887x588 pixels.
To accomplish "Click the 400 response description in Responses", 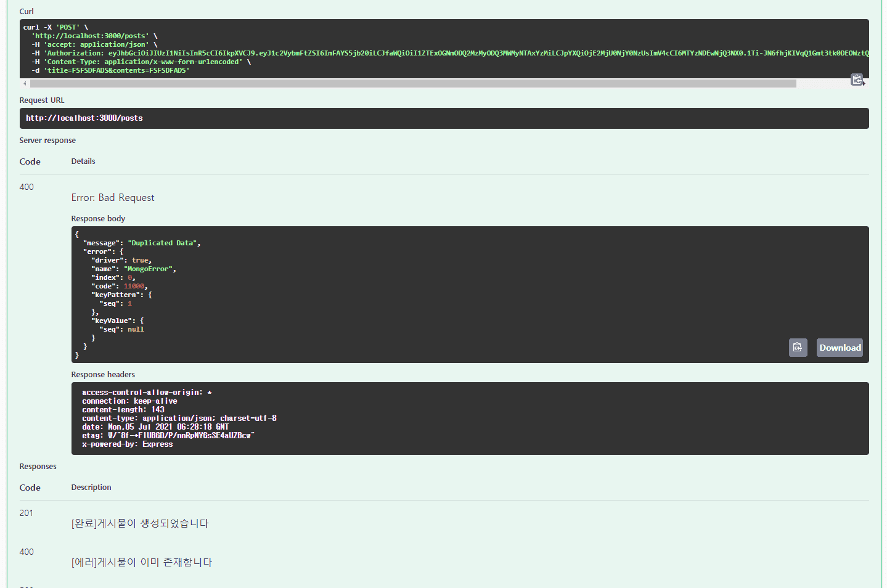I will click(x=142, y=562).
